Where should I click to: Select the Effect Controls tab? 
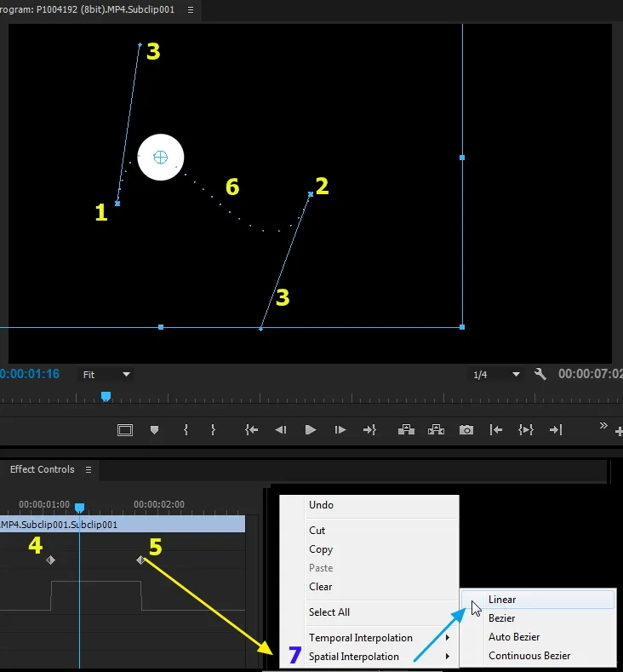(x=42, y=469)
